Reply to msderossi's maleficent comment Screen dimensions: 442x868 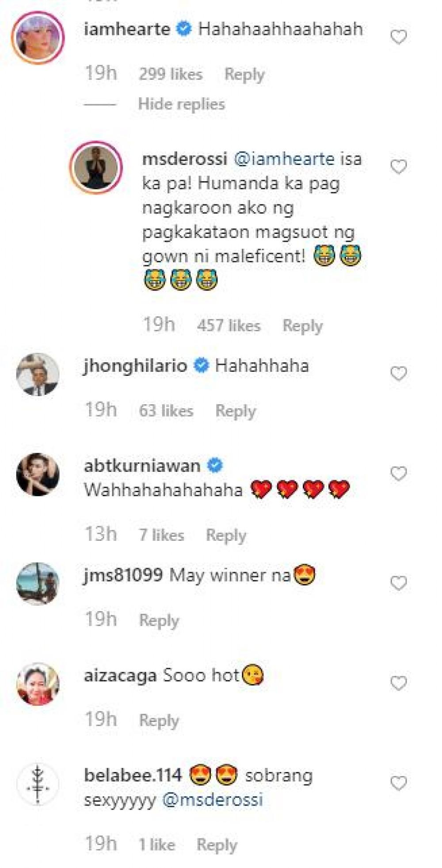[303, 326]
